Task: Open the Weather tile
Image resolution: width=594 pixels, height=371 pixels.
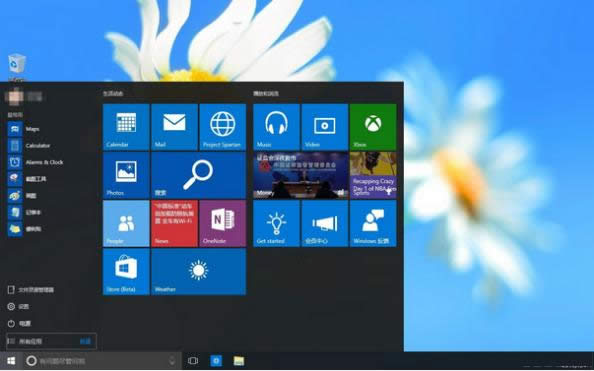Action: 199,272
